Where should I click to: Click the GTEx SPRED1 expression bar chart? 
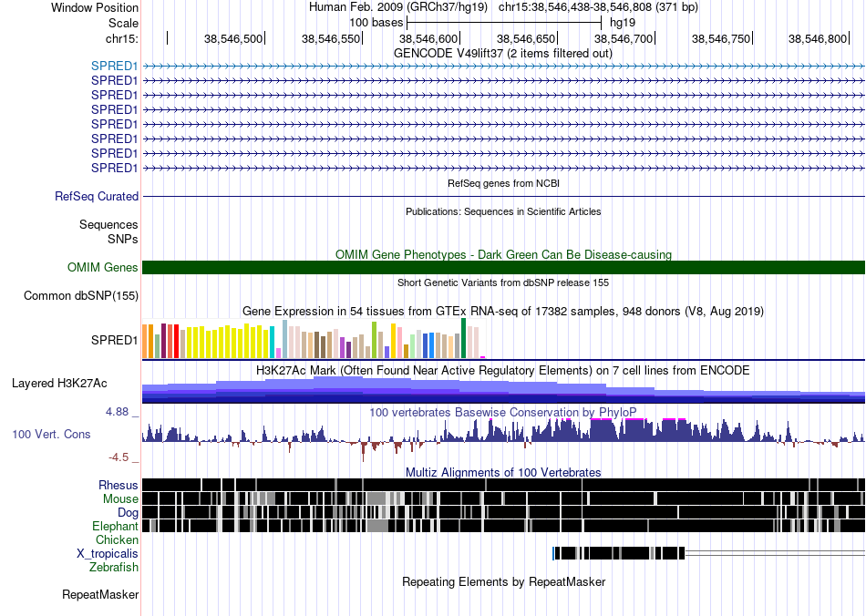point(314,339)
